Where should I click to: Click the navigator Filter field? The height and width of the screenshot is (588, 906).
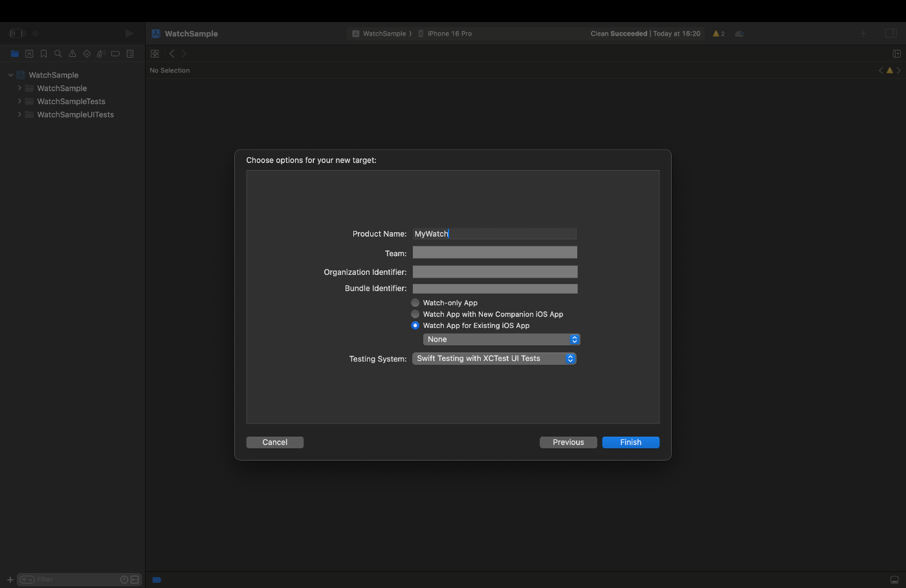[78, 580]
